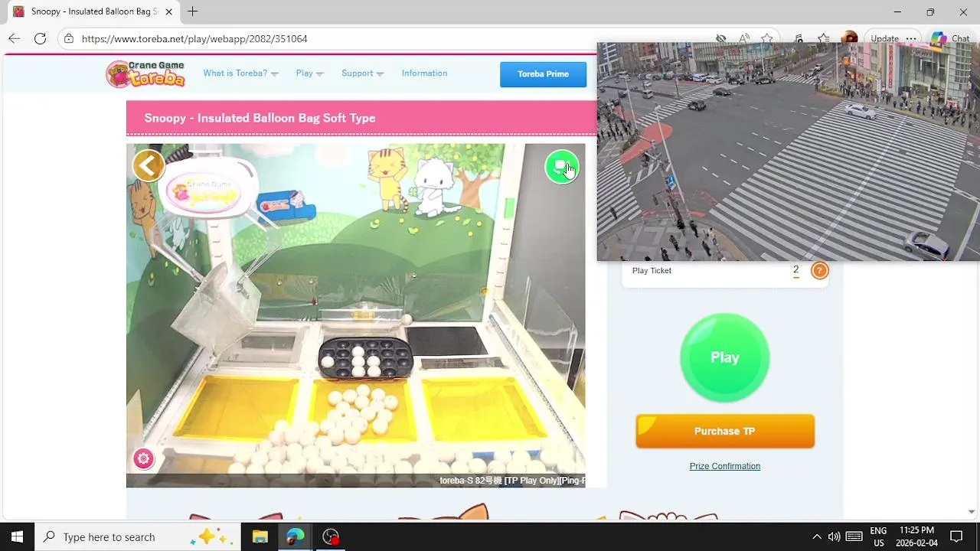This screenshot has height=551, width=980.
Task: Open the pink settings gear on video
Action: 143,458
